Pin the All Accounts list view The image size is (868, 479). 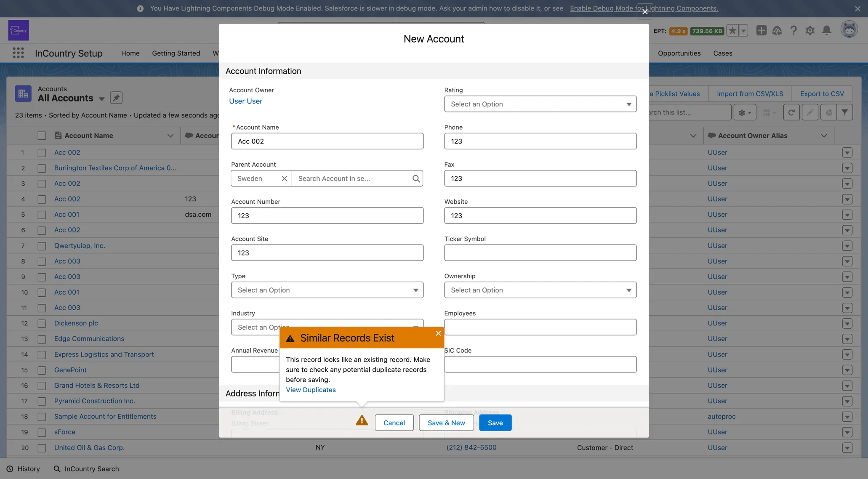116,98
